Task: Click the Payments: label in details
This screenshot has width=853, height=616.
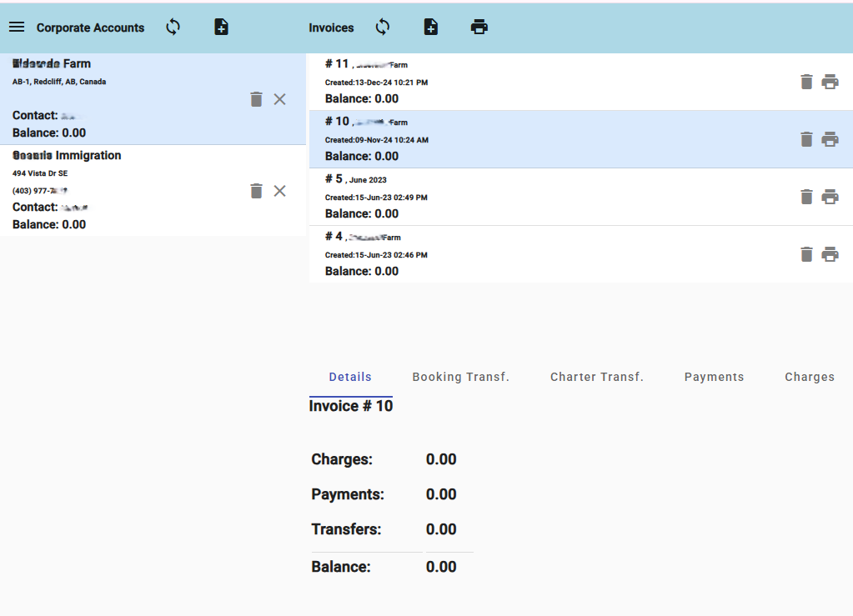Action: click(x=348, y=494)
